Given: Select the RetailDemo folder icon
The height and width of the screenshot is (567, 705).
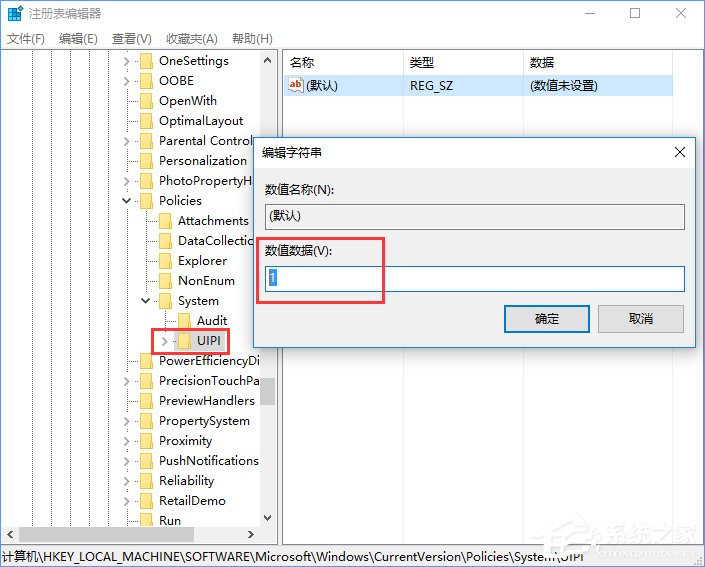Looking at the screenshot, I should click(x=146, y=501).
